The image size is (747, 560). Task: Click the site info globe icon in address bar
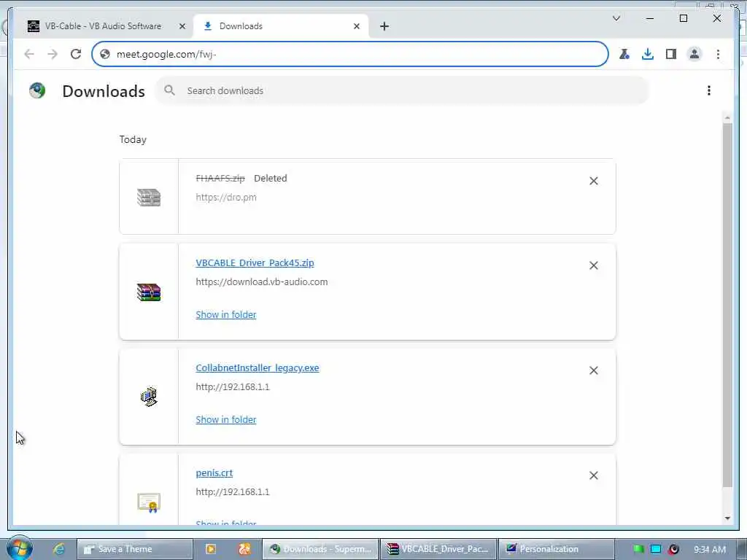pyautogui.click(x=105, y=54)
